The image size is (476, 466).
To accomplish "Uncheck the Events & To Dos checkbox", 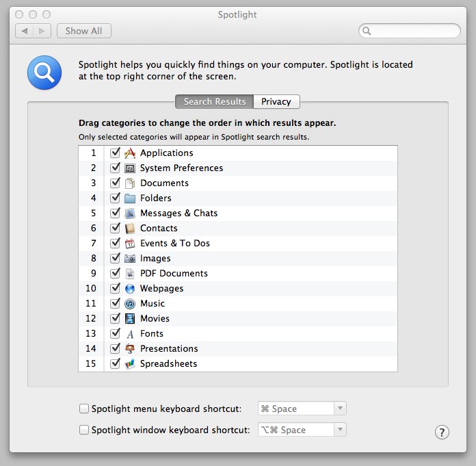I will (115, 243).
